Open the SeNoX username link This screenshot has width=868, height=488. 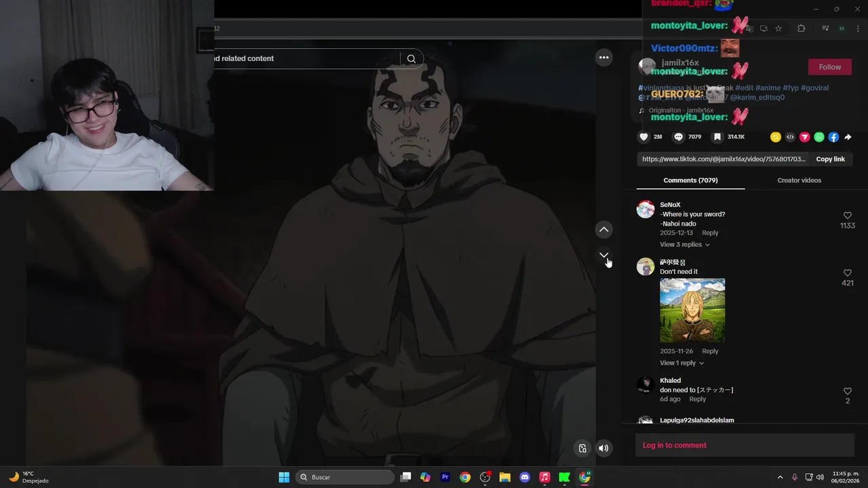coord(670,205)
